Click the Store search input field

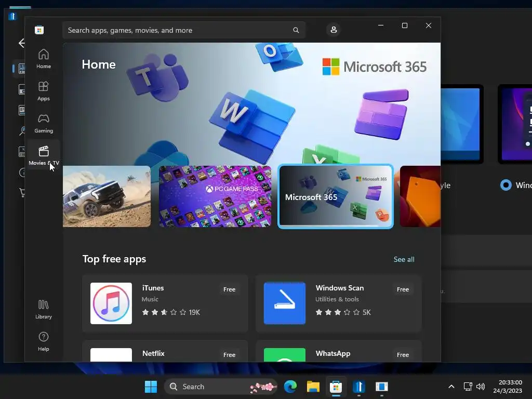[184, 30]
